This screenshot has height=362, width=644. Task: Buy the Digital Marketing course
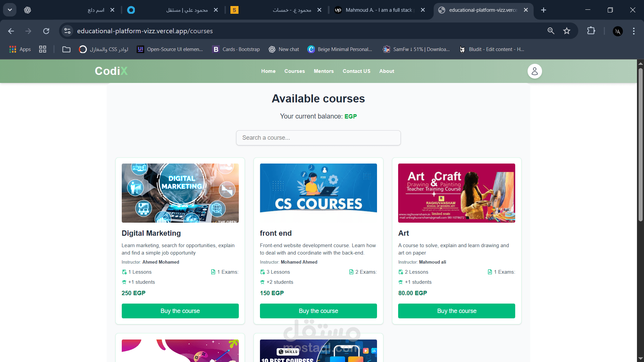(180, 311)
